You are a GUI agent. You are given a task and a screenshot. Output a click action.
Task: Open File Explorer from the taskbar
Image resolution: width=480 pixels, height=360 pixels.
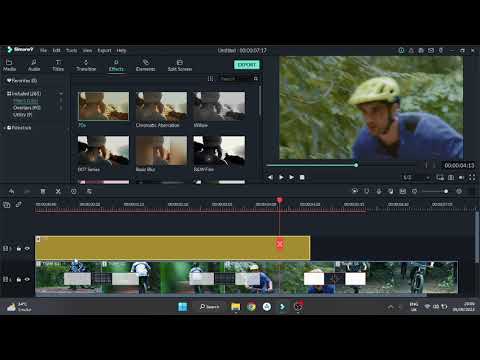pos(236,306)
